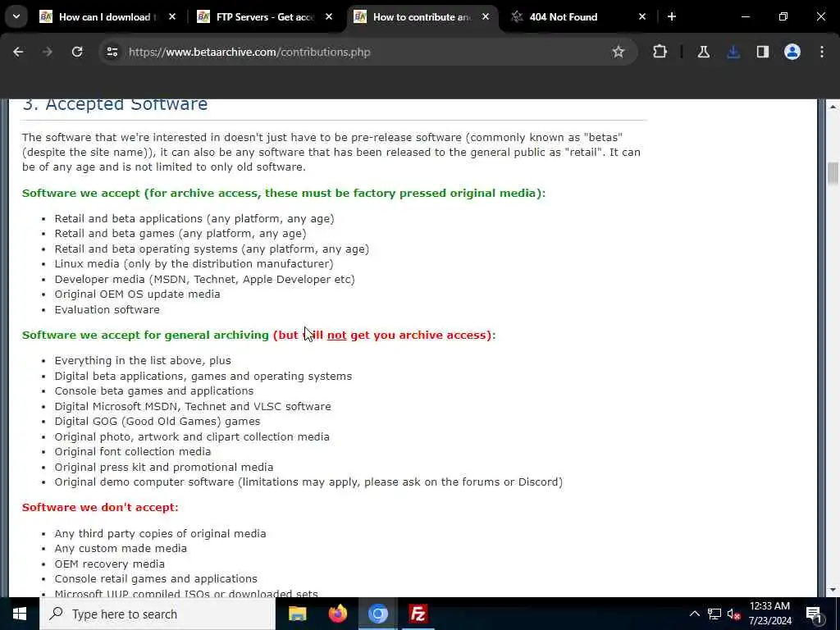Click 'Console beta games and applications' item
The width and height of the screenshot is (840, 630).
153,391
